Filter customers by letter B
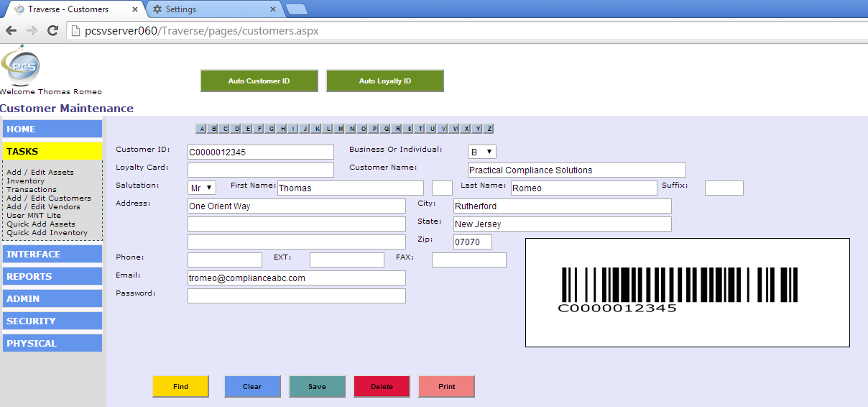868x407 pixels. tap(213, 129)
